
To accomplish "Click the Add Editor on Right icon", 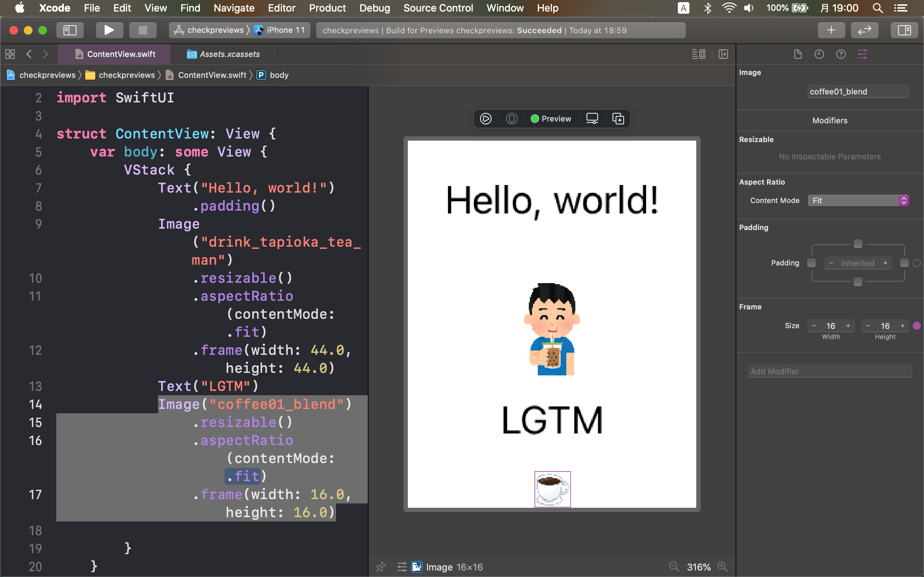I will click(x=723, y=54).
